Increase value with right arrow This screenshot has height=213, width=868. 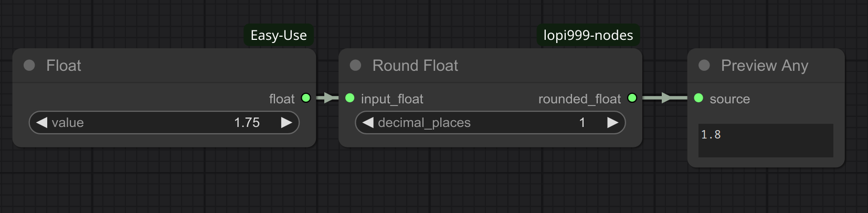[287, 122]
